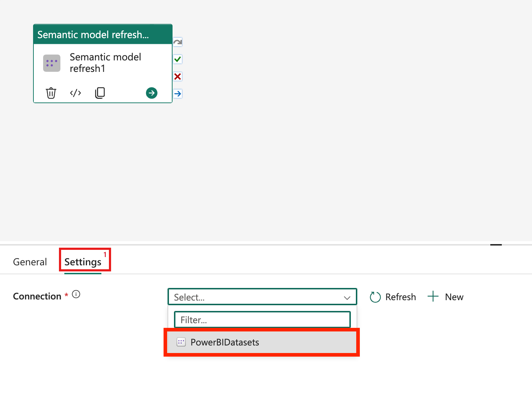532x394 pixels.
Task: Click the Semantic model refresh title bar
Action: coord(93,34)
